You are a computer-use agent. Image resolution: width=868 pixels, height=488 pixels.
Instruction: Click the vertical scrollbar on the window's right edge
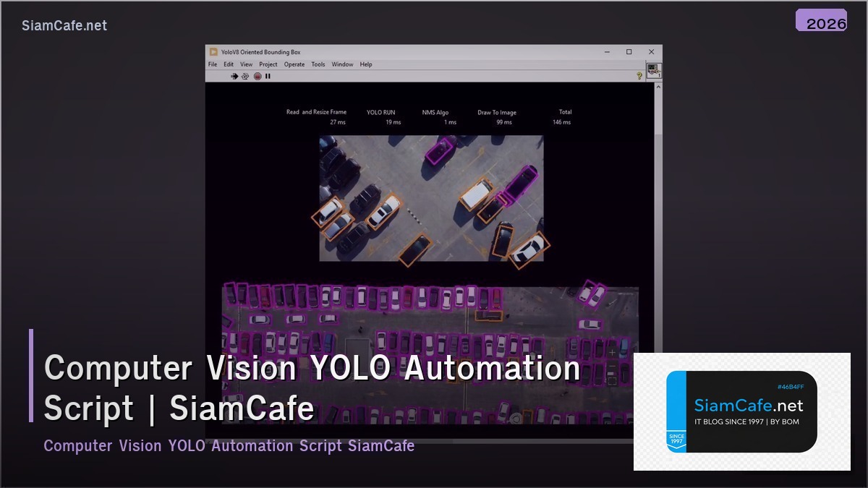coord(658,217)
